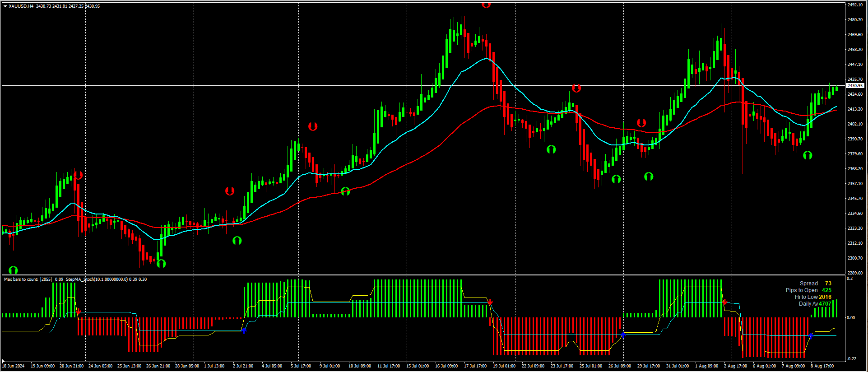Screen dimensions: 868x372
Task: Select the '24 Jun 05:00' time axis label
Action: [x=100, y=366]
